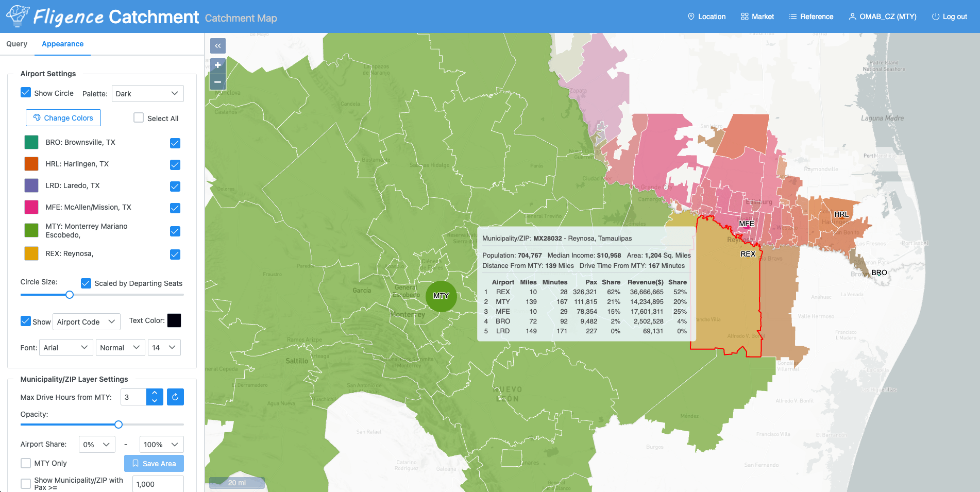Image resolution: width=980 pixels, height=492 pixels.
Task: Click the Fligence lightbulb logo
Action: click(x=18, y=16)
